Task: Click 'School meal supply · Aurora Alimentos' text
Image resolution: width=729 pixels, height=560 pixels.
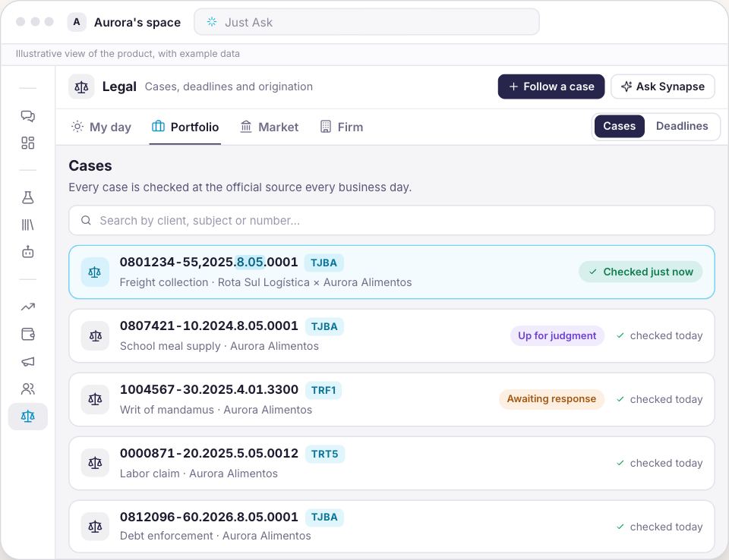Action: 219,346
